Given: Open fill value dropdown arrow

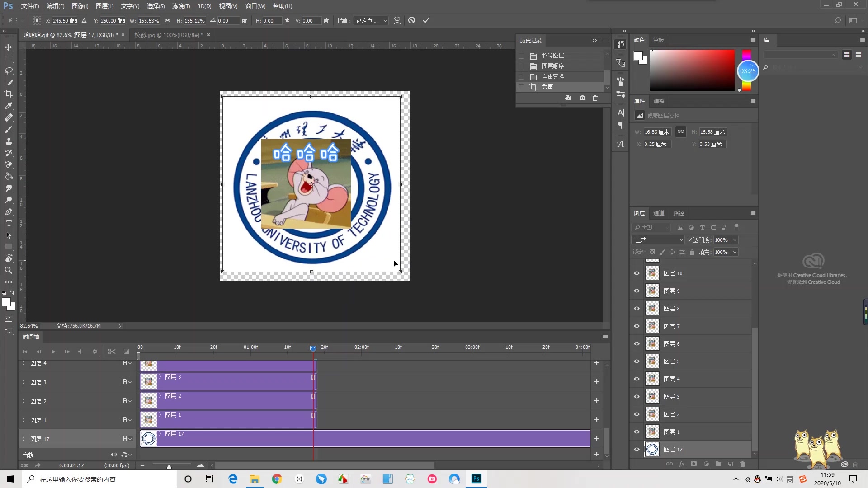Looking at the screenshot, I should click(735, 252).
